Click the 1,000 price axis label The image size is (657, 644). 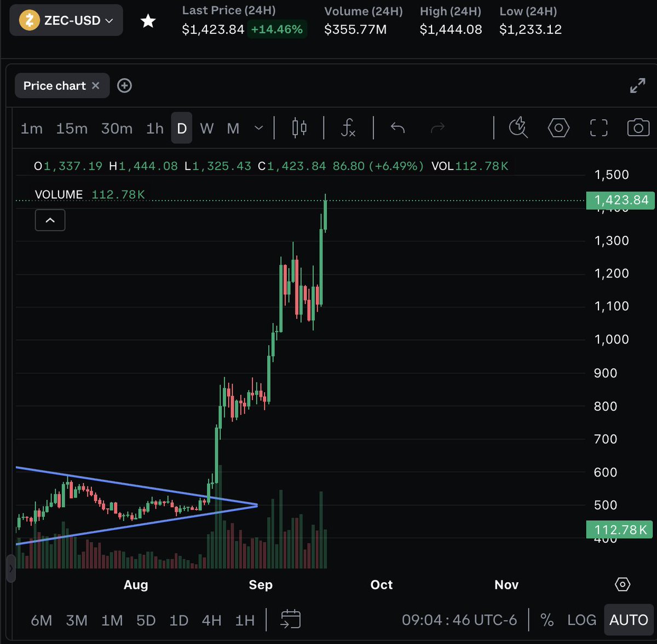(x=612, y=339)
